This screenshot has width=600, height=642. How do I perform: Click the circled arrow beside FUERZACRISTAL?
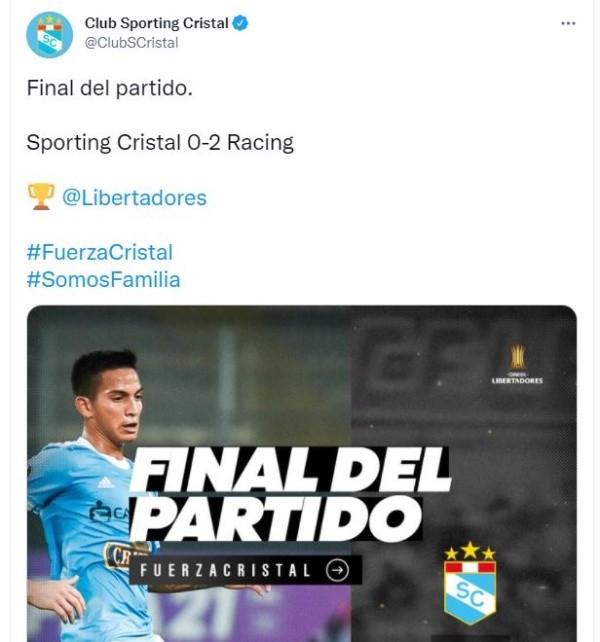[338, 570]
